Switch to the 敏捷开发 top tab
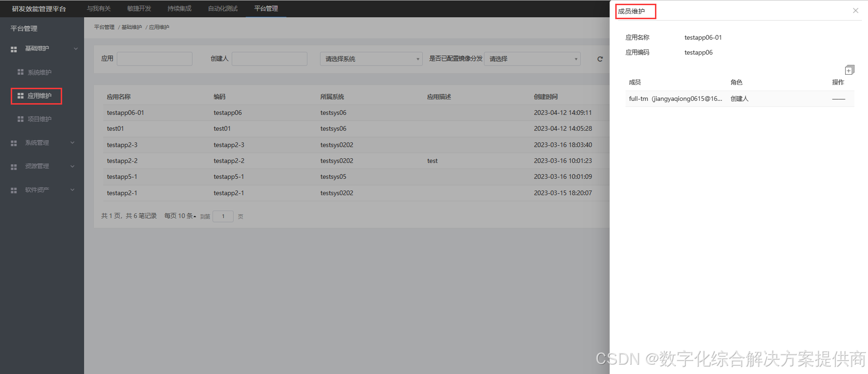The height and width of the screenshot is (374, 868). [x=139, y=8]
